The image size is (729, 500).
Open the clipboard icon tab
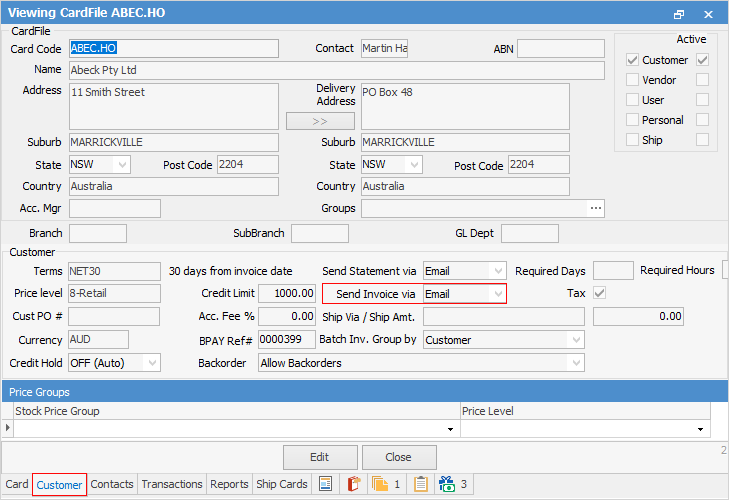pos(421,484)
